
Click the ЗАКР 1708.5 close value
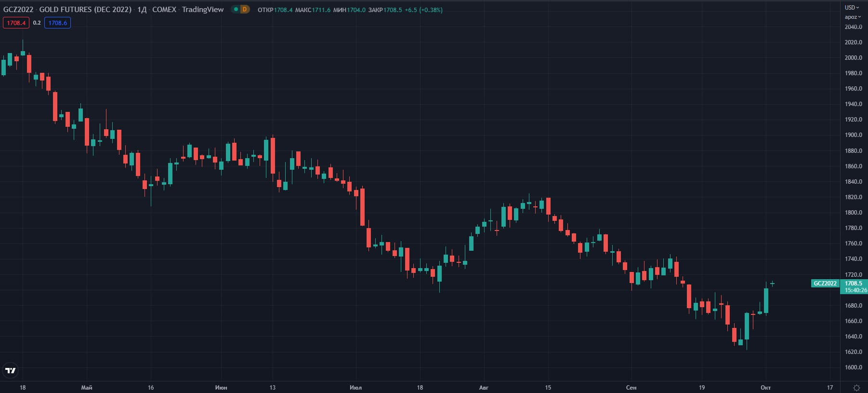[385, 10]
